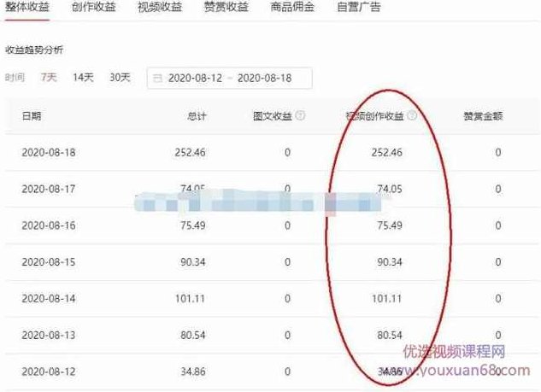Click 80.54 in the 视频创作收益 column
Image resolution: width=541 pixels, height=392 pixels.
[x=390, y=335]
